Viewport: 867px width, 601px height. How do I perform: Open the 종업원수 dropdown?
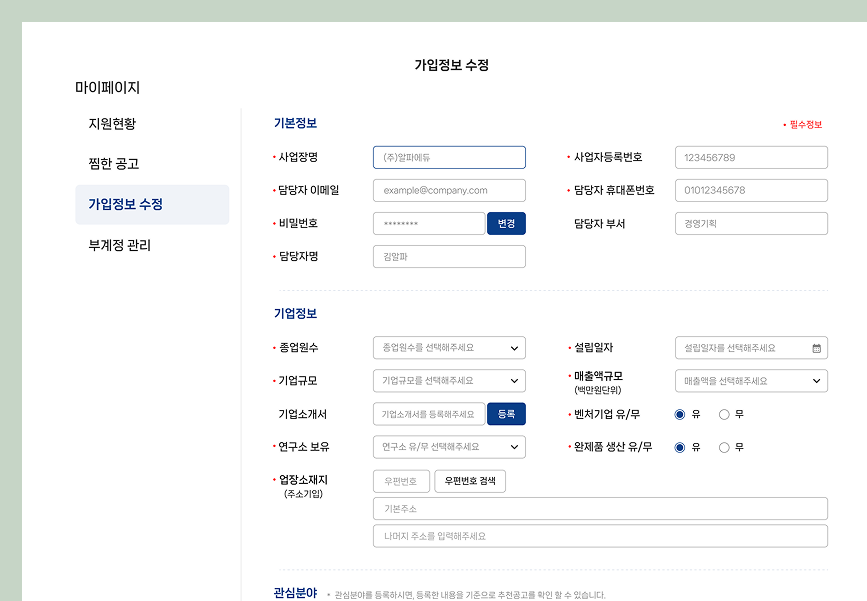tap(449, 348)
